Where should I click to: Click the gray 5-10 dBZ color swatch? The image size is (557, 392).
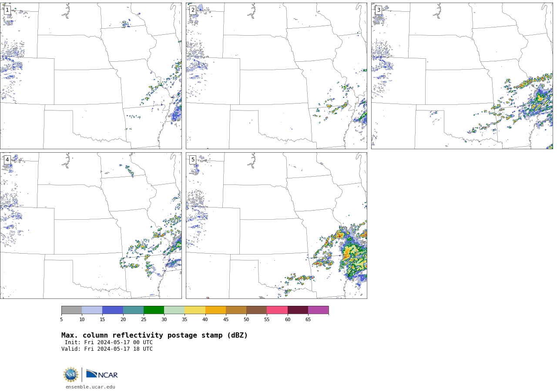point(71,310)
